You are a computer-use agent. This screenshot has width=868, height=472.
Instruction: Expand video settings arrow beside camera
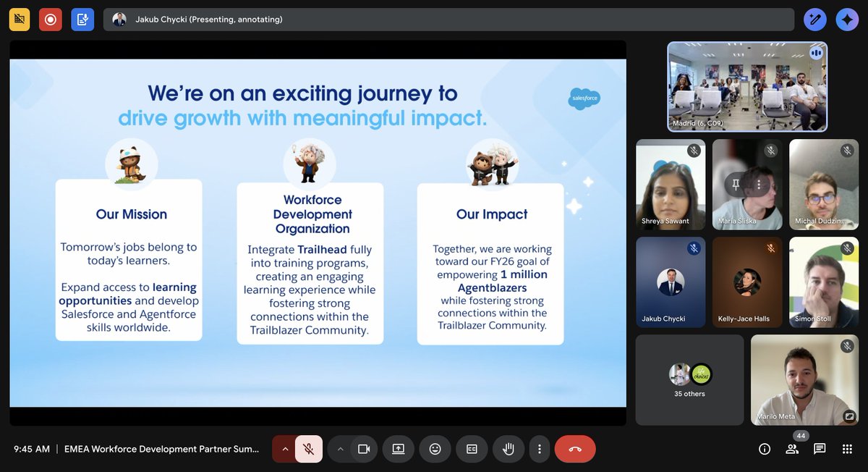[340, 449]
